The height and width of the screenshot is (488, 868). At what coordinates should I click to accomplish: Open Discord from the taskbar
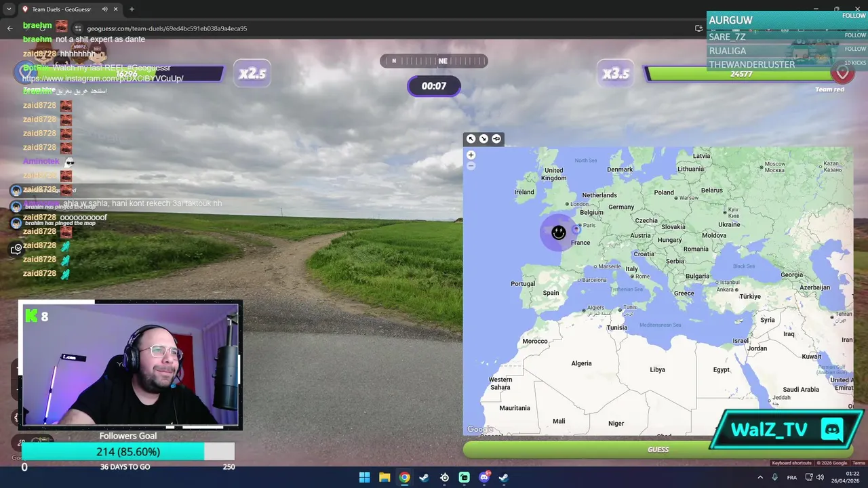(484, 477)
